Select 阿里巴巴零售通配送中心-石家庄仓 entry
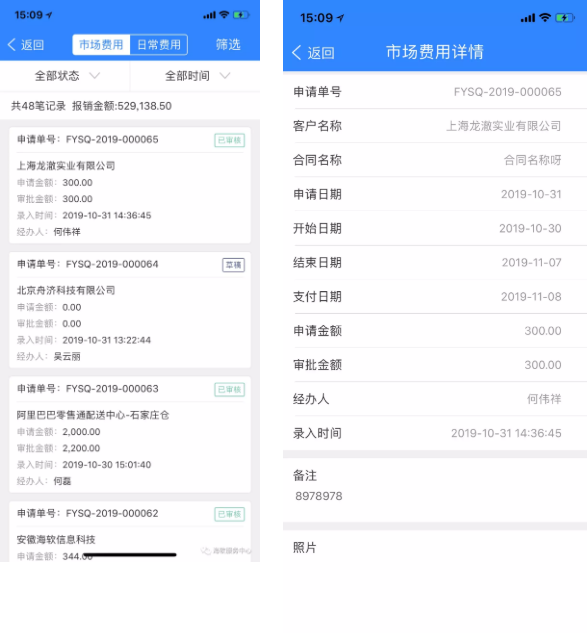Viewport: 587px width, 633px height. [x=93, y=415]
